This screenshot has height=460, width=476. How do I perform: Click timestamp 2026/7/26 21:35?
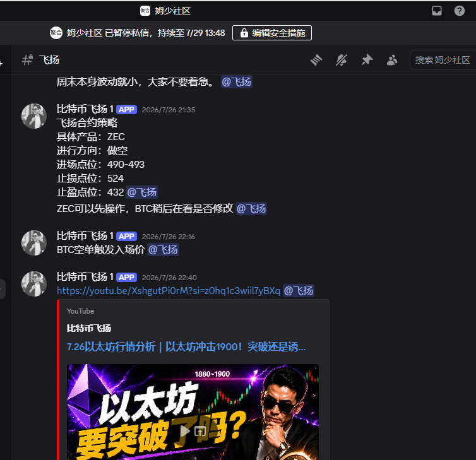169,110
